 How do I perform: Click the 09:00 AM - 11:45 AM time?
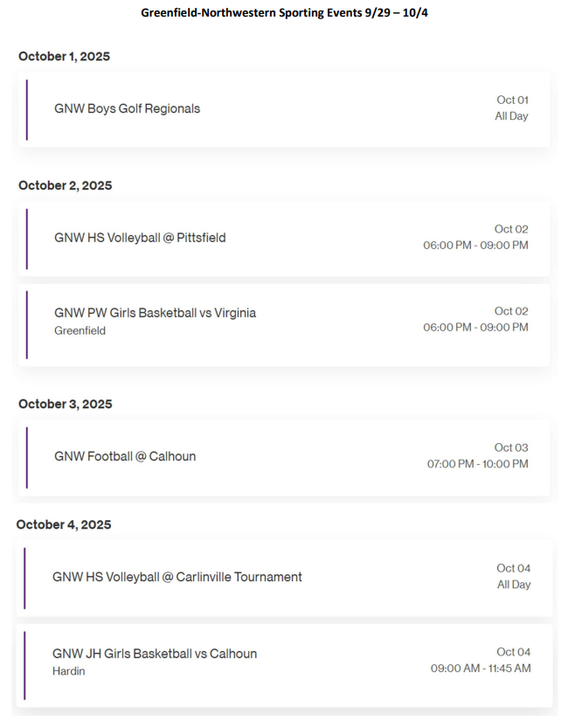tap(480, 669)
